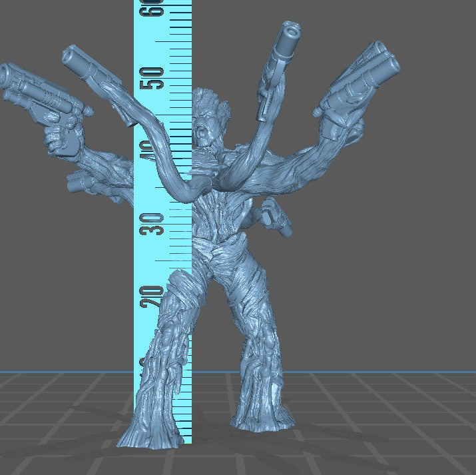Click the hand gripping the far-left pistol

61,139
